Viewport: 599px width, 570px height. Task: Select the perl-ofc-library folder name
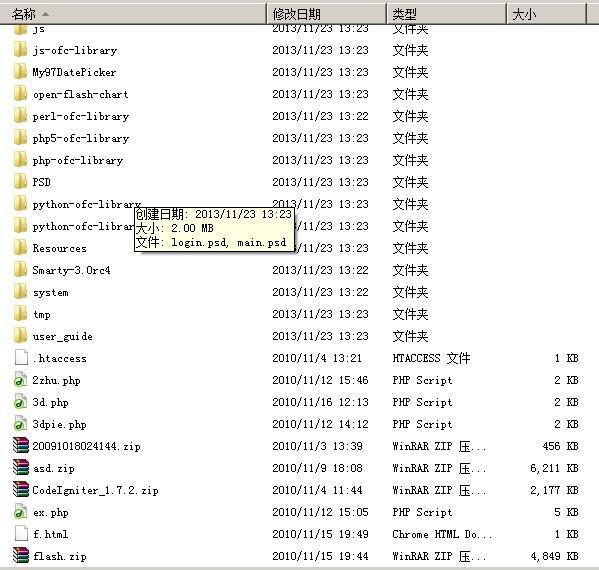pos(81,117)
